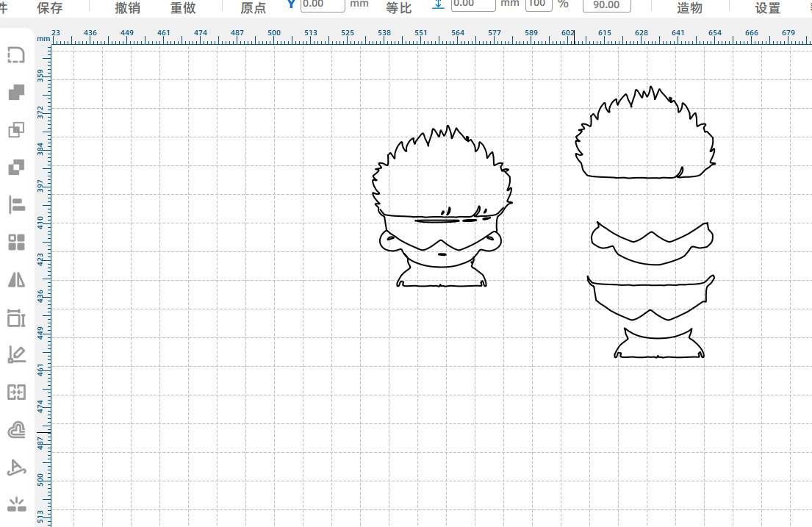The height and width of the screenshot is (527, 812).
Task: Open the node edit pen tool
Action: [x=16, y=355]
